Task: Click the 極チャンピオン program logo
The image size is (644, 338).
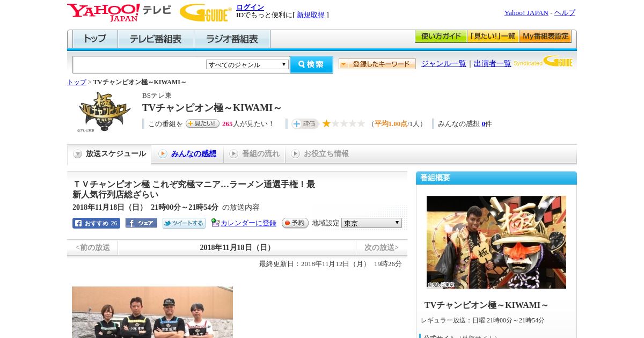Action: 105,112
